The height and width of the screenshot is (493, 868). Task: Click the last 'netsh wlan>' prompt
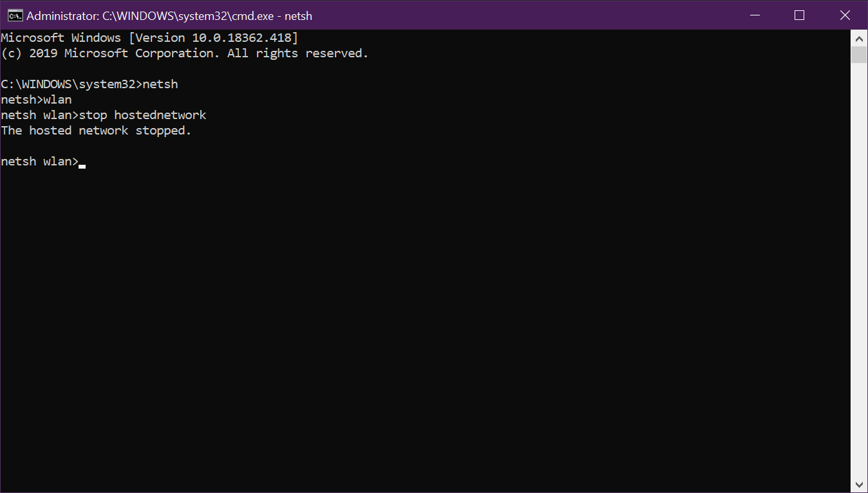39,162
